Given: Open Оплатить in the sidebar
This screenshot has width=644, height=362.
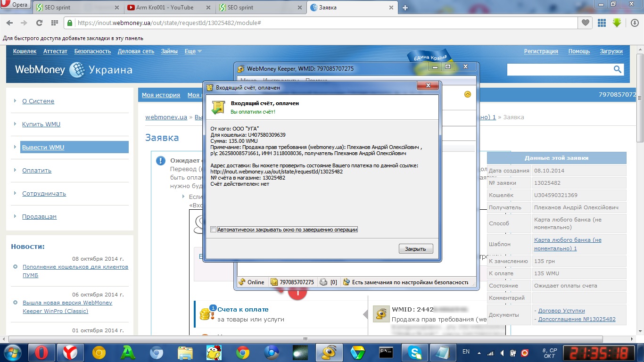Looking at the screenshot, I should click(x=37, y=170).
